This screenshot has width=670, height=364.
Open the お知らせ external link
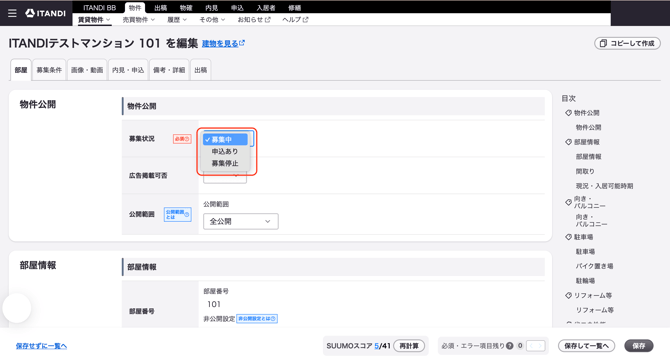[x=254, y=20]
